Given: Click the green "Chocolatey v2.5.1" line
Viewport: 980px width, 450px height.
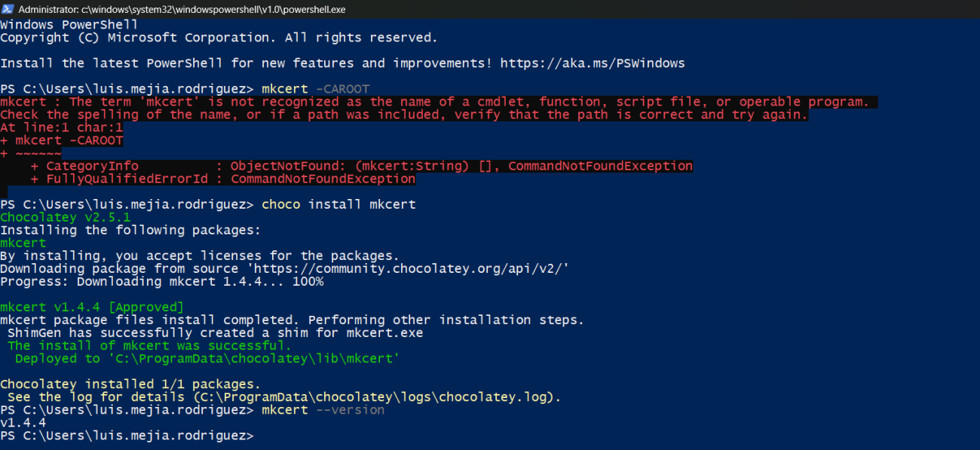Looking at the screenshot, I should (55, 217).
